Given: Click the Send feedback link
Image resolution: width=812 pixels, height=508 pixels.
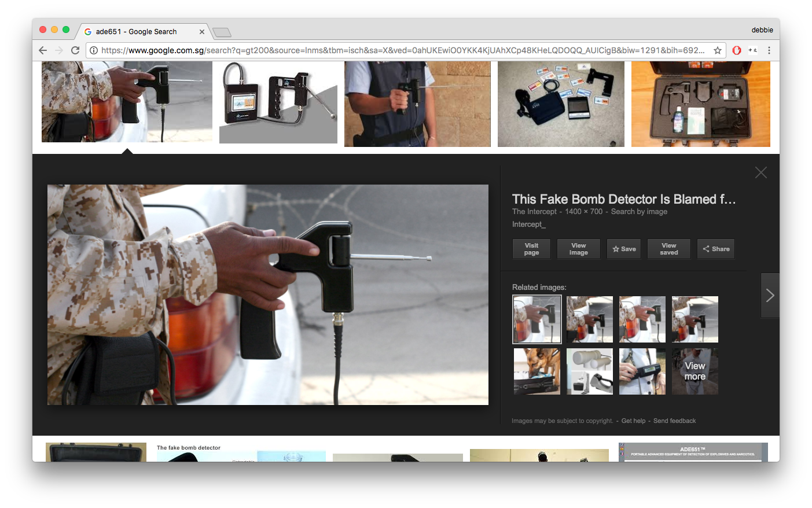Looking at the screenshot, I should pyautogui.click(x=674, y=421).
